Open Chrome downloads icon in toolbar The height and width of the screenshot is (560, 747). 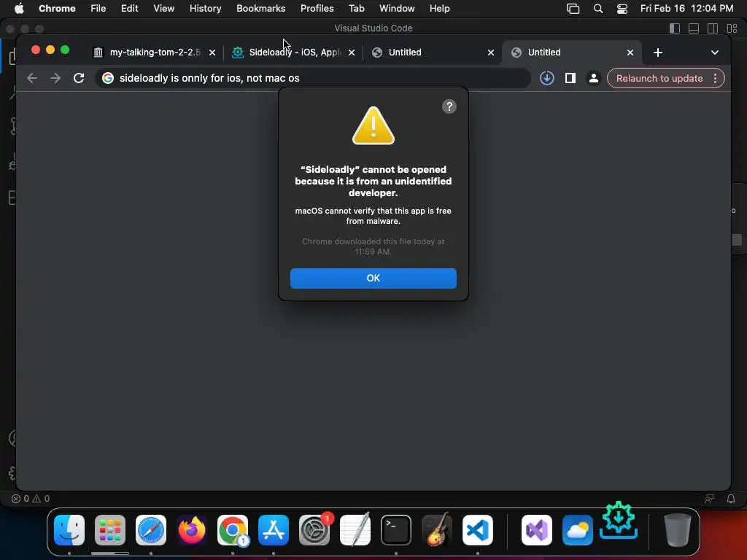tap(547, 78)
